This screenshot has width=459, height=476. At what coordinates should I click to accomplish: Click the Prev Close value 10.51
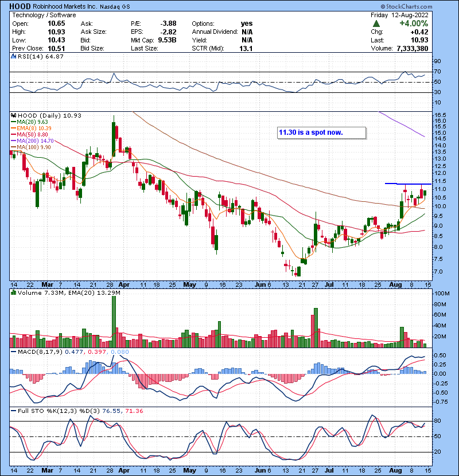pyautogui.click(x=56, y=48)
